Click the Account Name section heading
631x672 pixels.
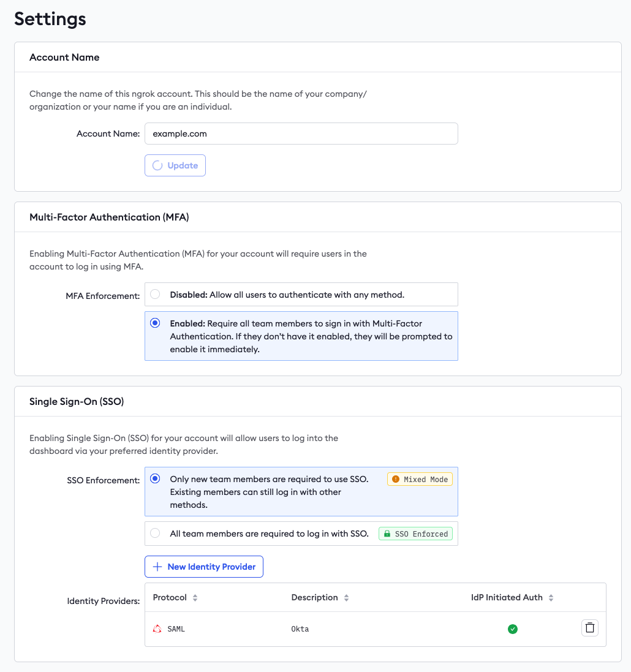coord(64,58)
